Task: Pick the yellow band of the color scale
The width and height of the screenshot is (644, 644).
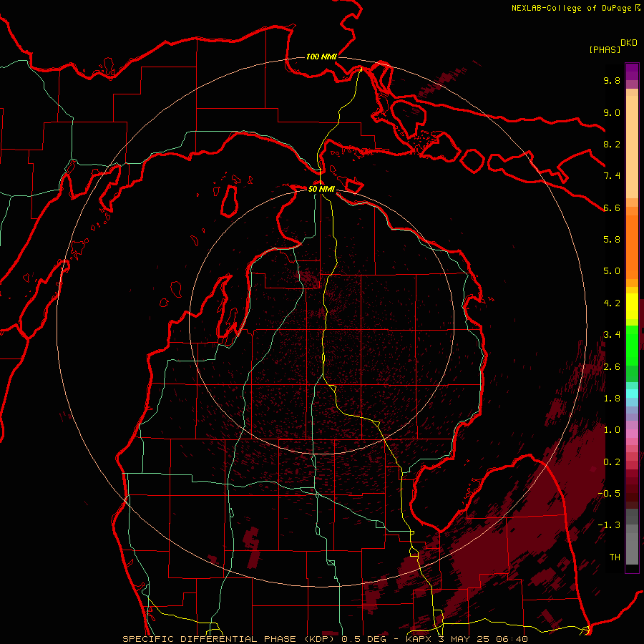Action: point(632,306)
